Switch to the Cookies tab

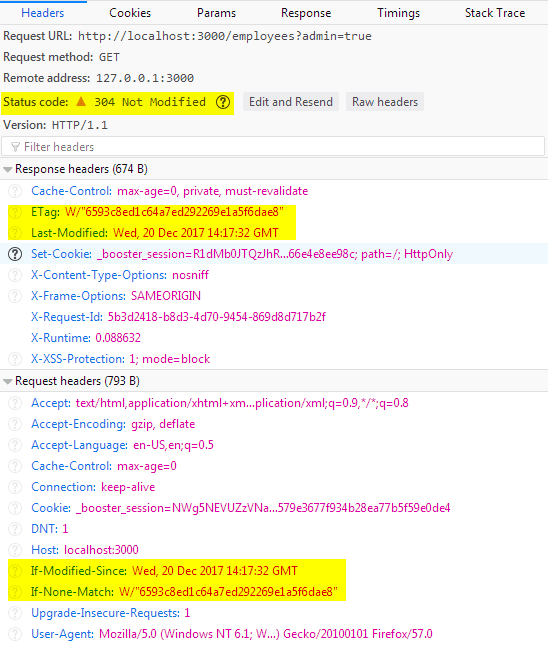click(x=130, y=13)
